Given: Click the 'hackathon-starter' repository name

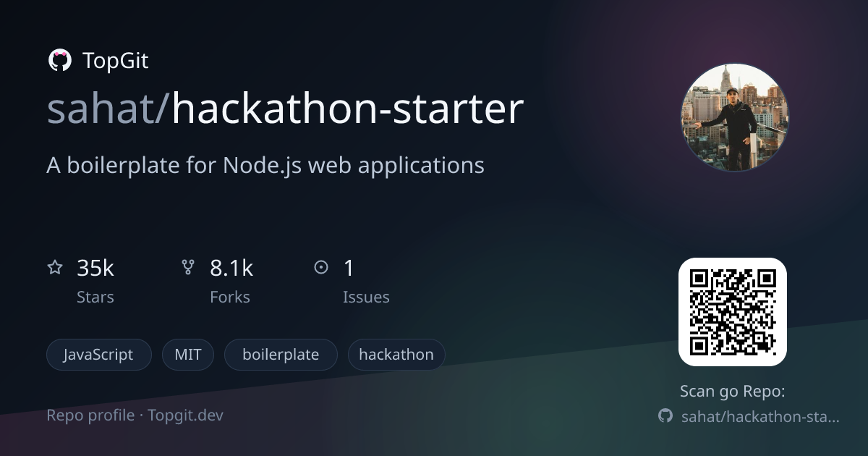Looking at the screenshot, I should (x=347, y=110).
